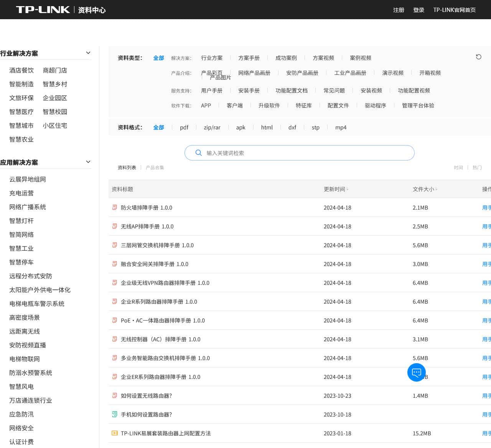Filter by 方案手册 type
The height and width of the screenshot is (448, 491).
click(249, 58)
